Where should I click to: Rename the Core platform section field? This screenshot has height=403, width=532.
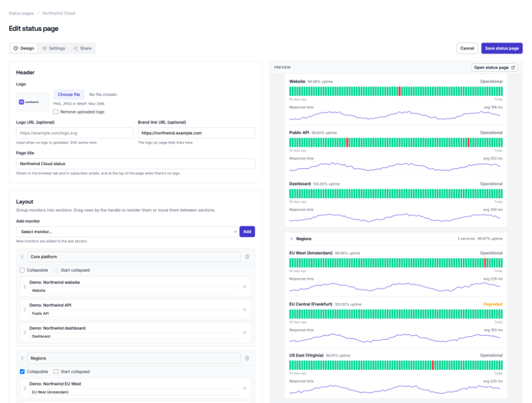134,257
